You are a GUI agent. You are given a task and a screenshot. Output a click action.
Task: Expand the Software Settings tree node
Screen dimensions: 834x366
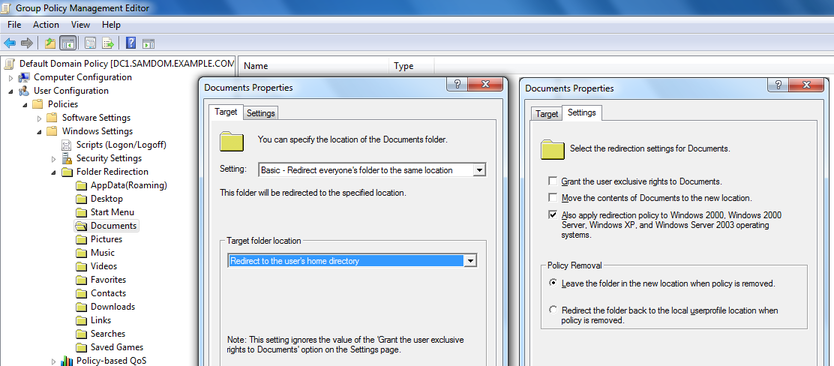(39, 118)
